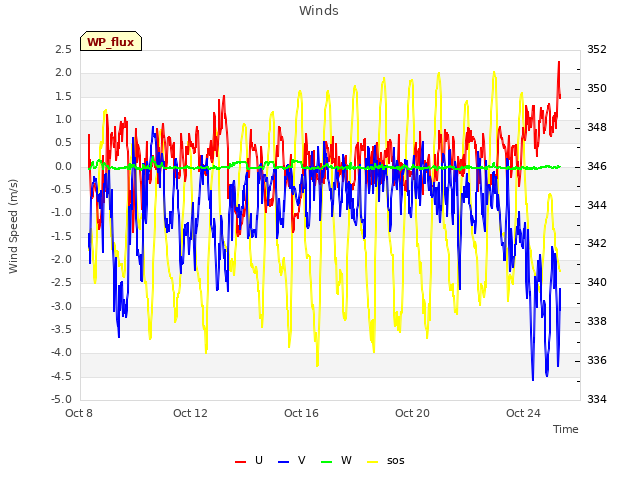This screenshot has height=480, width=640.
Task: Click the 2.5 left axis value
Action: click(63, 49)
